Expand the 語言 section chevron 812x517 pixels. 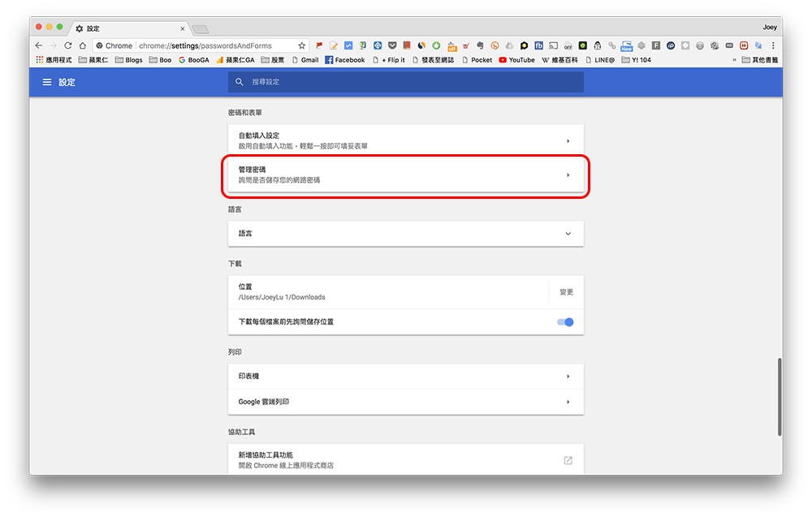[568, 234]
